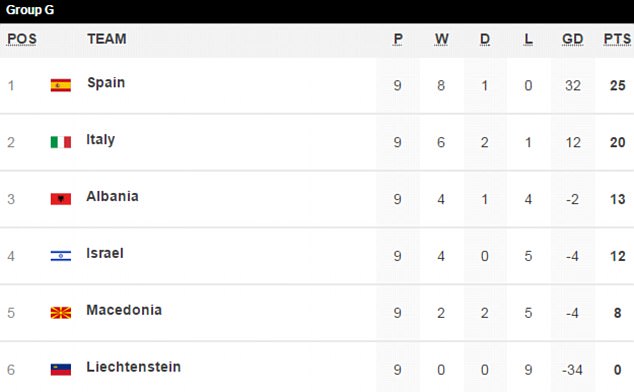
Task: Open the Spain team link
Action: [x=106, y=83]
